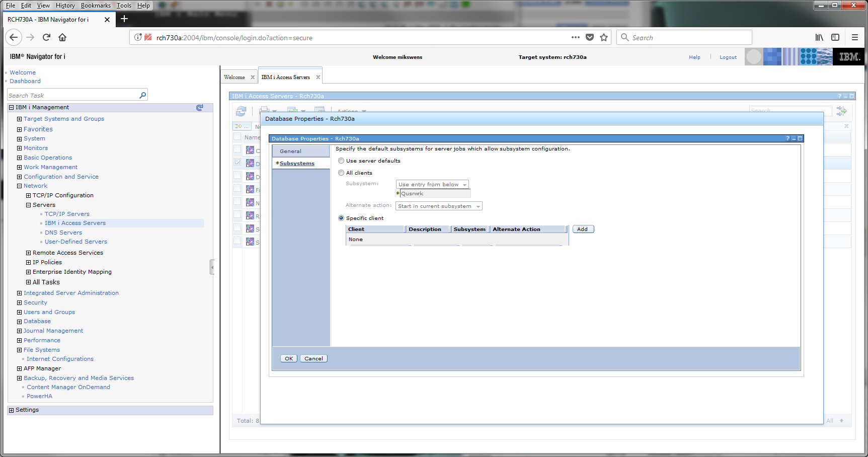Open Alternate action 'Start in current subsystem' dropdown

pos(439,206)
